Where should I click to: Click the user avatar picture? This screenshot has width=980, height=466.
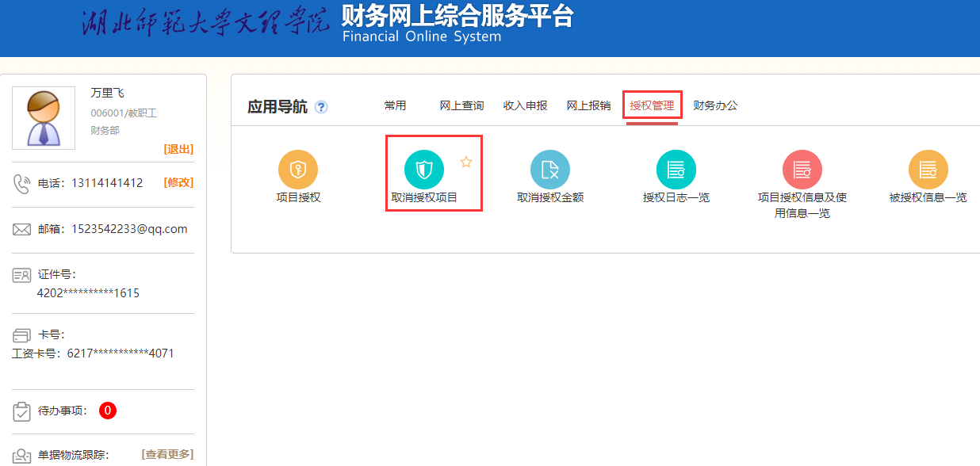[44, 118]
